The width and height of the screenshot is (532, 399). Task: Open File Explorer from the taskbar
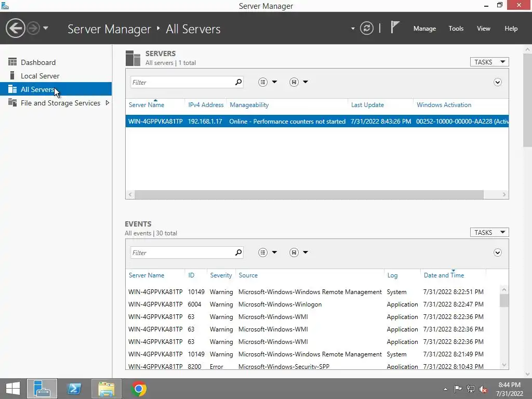106,389
